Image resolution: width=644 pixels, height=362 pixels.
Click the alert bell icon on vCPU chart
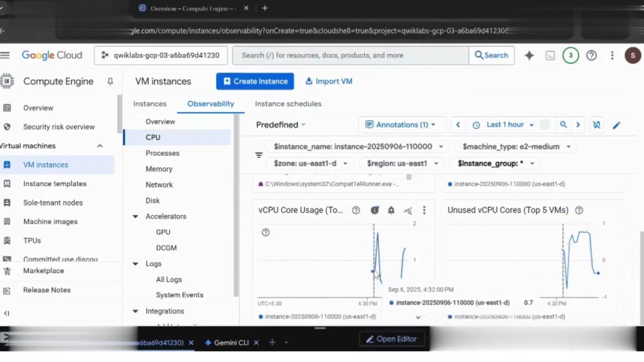391,210
